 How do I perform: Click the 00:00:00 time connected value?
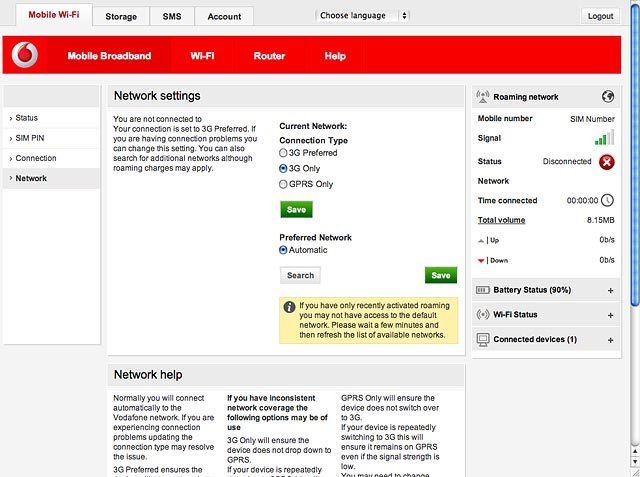point(582,201)
